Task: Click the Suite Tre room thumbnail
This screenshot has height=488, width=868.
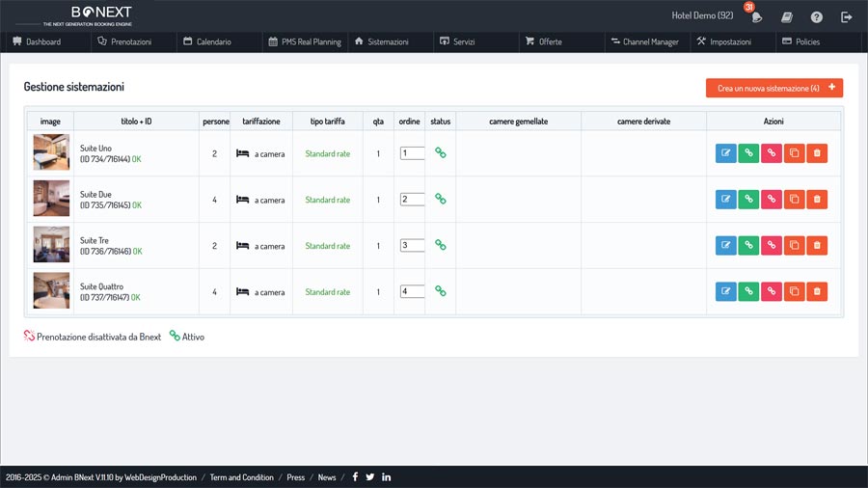Action: tap(51, 245)
